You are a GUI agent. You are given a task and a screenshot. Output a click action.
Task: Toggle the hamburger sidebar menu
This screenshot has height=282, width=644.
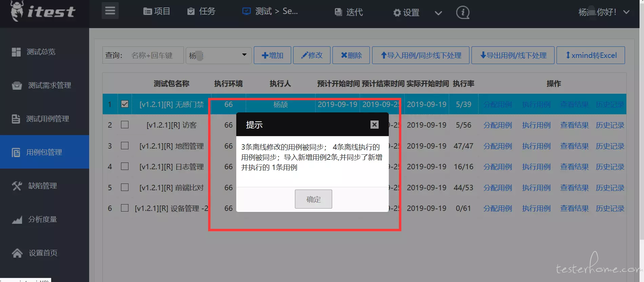tap(110, 10)
